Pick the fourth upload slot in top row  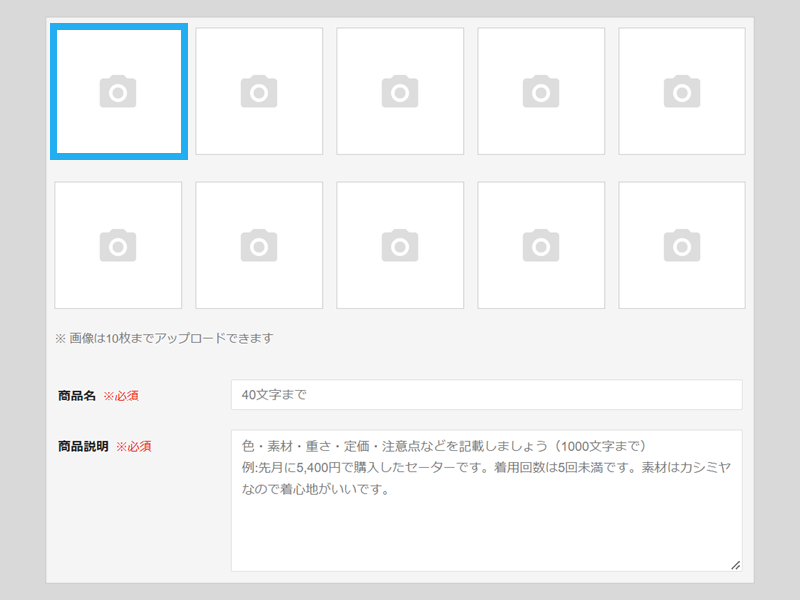click(x=541, y=91)
